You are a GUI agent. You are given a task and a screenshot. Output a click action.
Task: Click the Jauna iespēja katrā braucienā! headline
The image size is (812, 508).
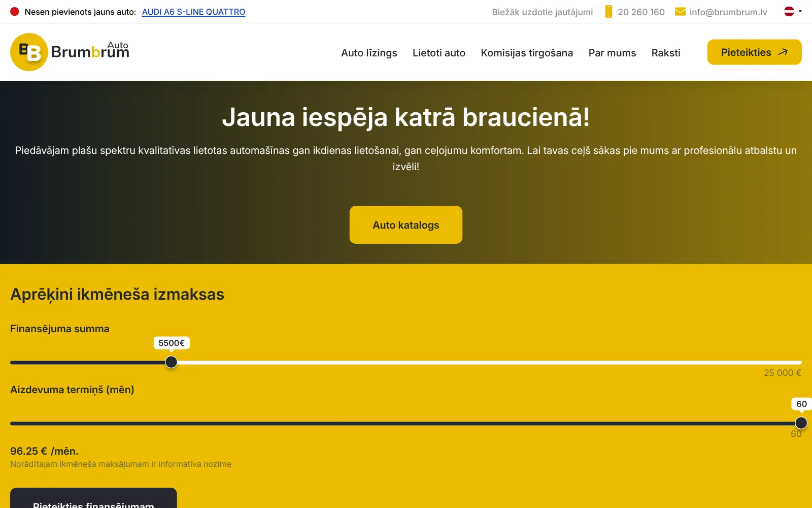[406, 117]
